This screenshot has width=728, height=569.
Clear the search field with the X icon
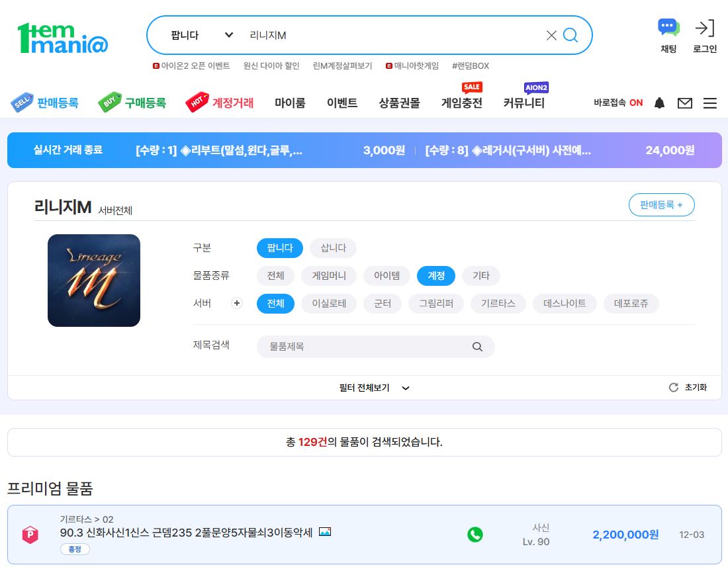coord(551,35)
